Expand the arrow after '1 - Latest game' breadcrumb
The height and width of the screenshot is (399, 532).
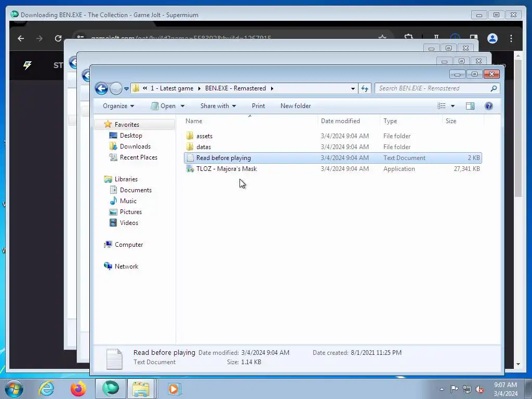[x=199, y=88]
